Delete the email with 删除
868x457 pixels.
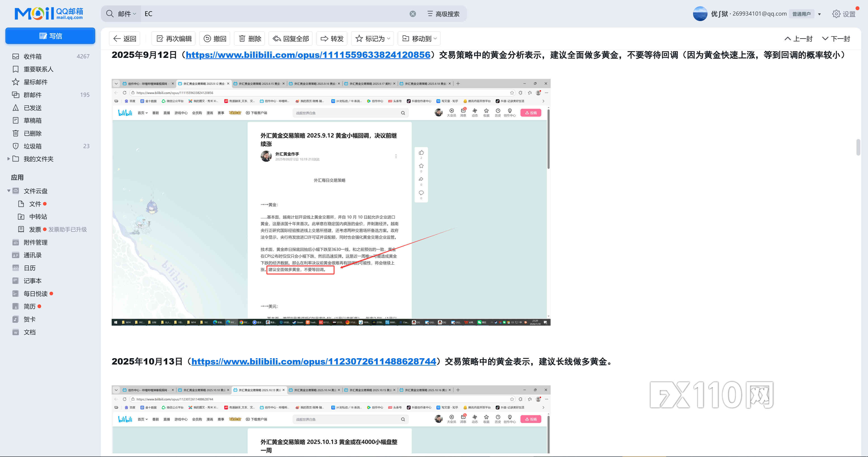[250, 38]
